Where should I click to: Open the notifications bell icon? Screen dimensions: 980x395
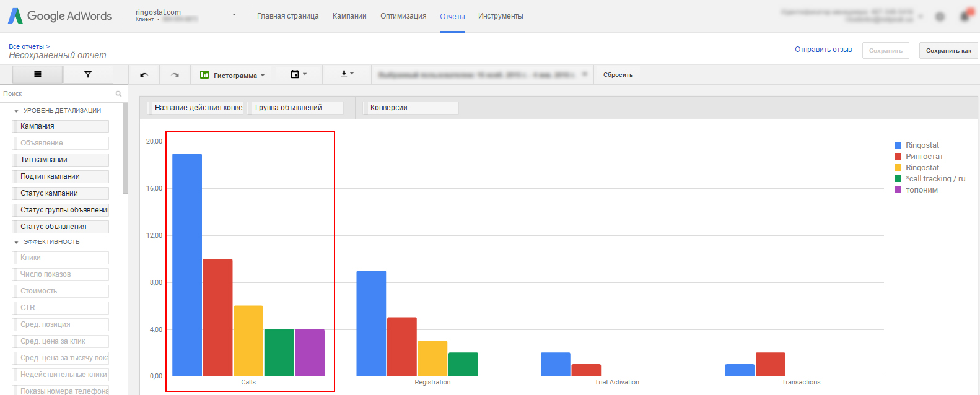965,16
